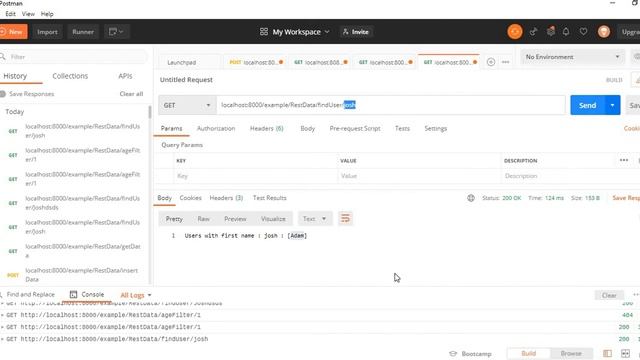The width and height of the screenshot is (640, 360).
Task: Clear the console logs
Action: 609,295
